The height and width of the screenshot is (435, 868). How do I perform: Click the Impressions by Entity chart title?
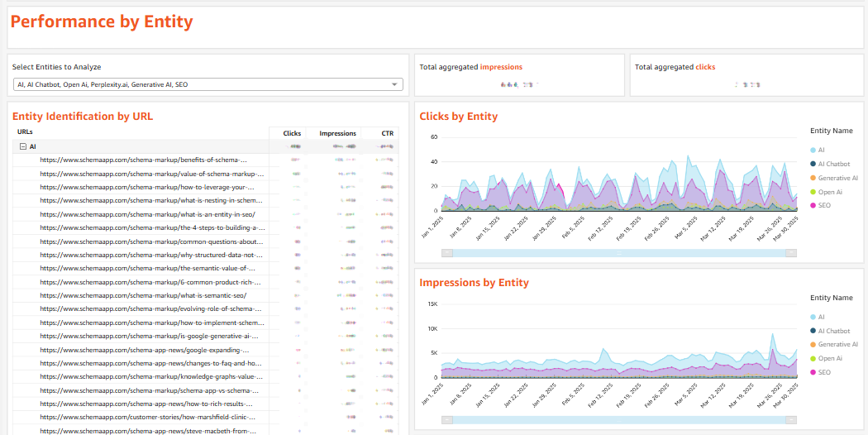point(474,283)
